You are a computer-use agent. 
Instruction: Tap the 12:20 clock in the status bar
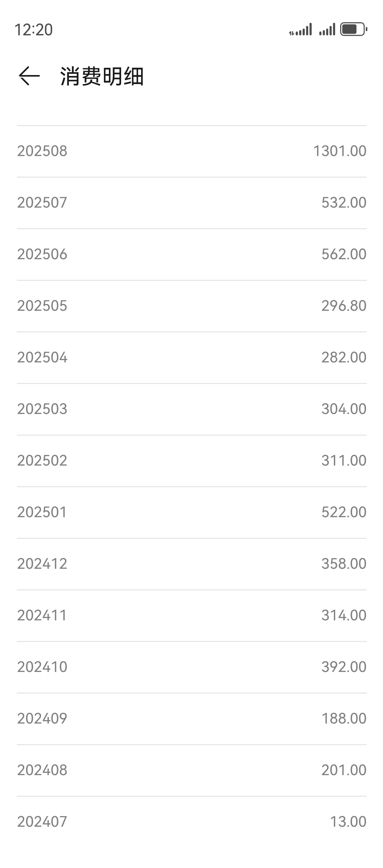[33, 30]
